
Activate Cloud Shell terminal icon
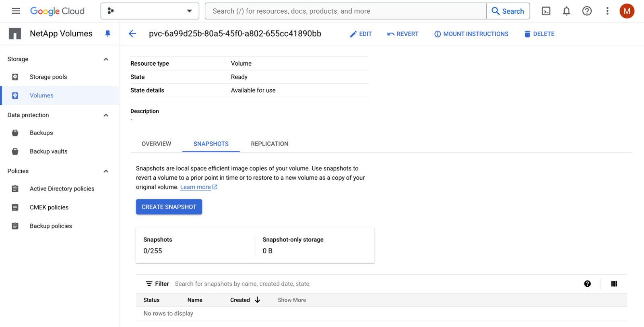[x=546, y=11]
